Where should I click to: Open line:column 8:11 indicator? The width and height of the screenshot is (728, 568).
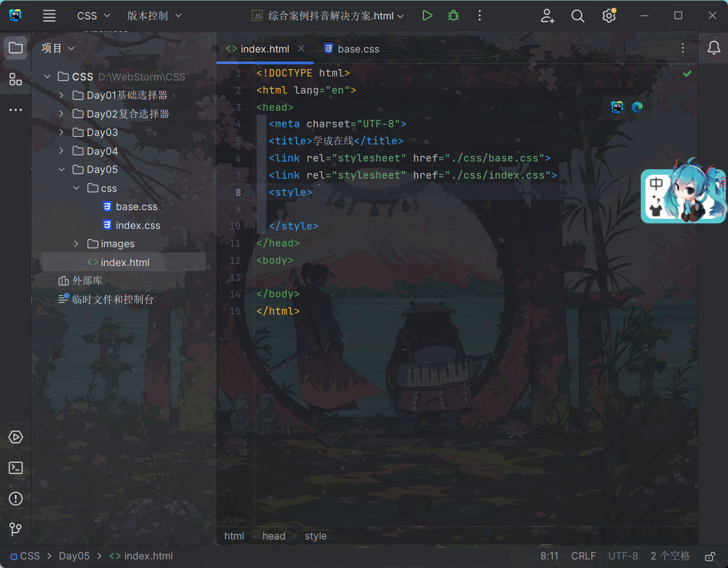pos(549,556)
